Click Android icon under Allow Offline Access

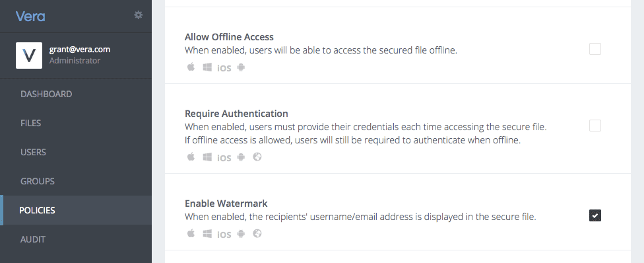click(x=241, y=67)
